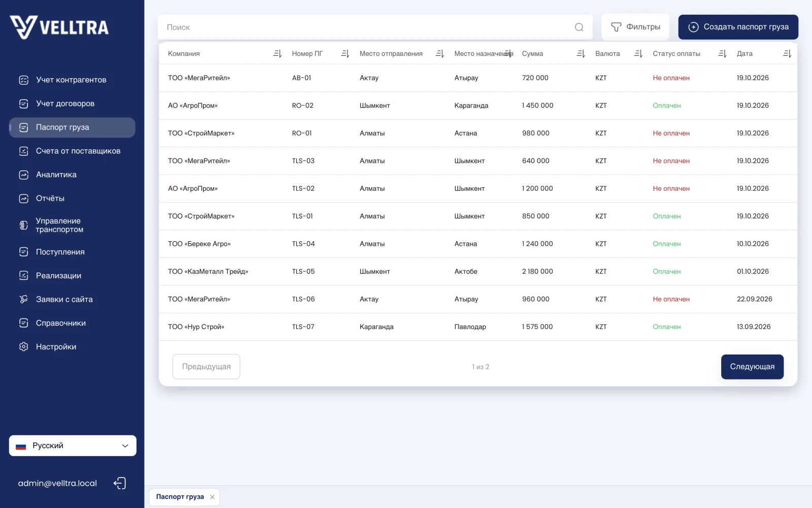Click the Заявки с сайта sidebar icon
The width and height of the screenshot is (812, 508).
click(24, 299)
